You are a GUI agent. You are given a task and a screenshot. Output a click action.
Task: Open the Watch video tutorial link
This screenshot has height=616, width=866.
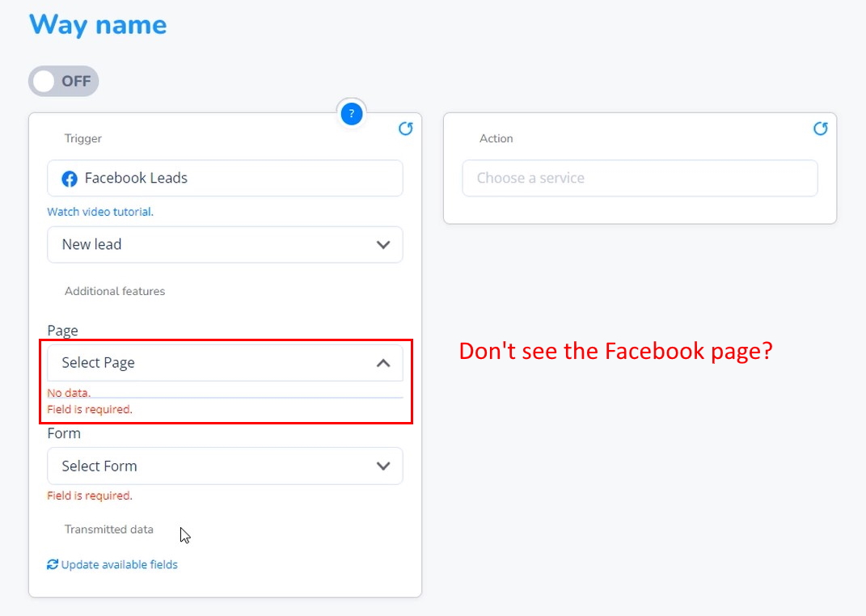tap(100, 212)
